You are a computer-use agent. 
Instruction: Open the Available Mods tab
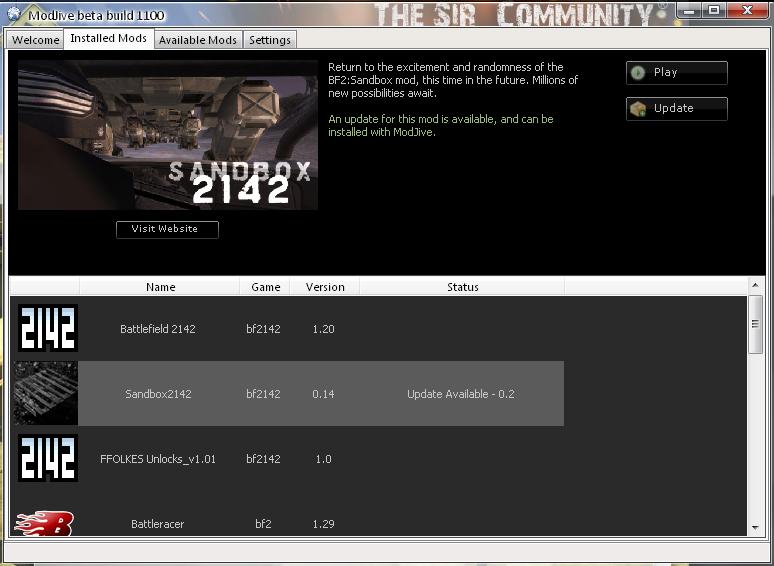(198, 40)
